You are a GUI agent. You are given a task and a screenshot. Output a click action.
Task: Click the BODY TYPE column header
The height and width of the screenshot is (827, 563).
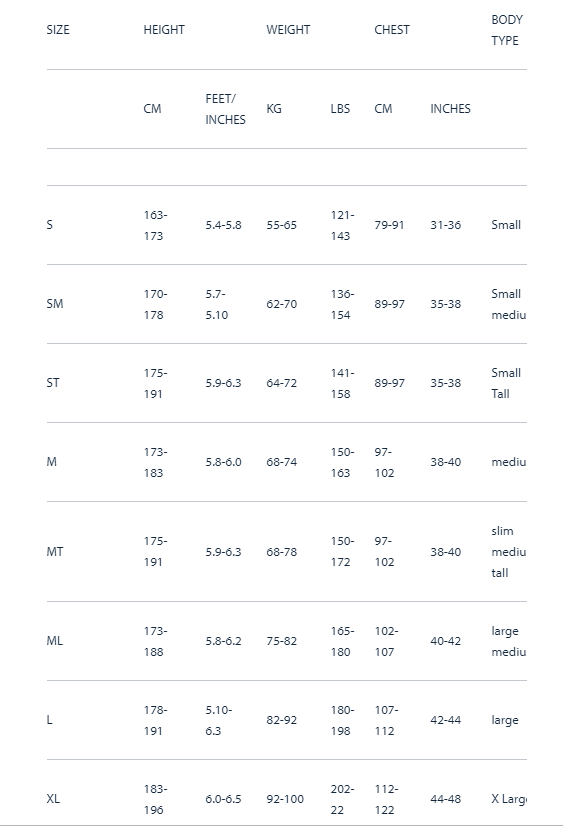(x=507, y=30)
